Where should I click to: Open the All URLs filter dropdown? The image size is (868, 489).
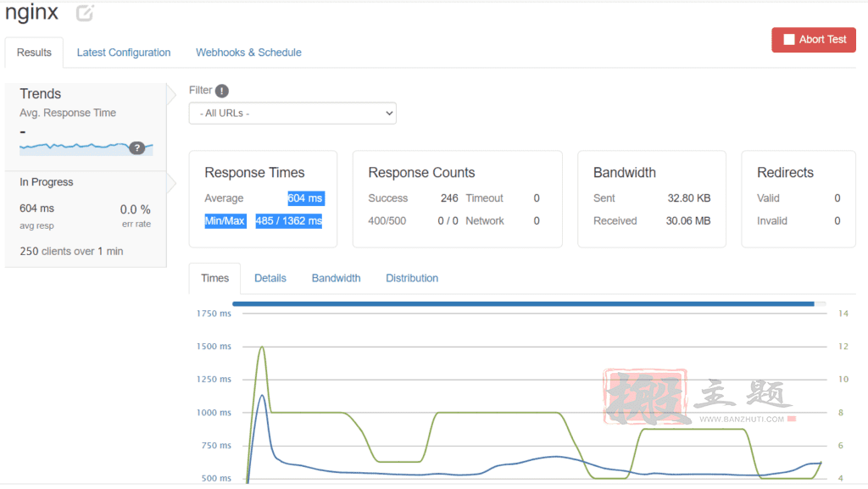coord(292,114)
